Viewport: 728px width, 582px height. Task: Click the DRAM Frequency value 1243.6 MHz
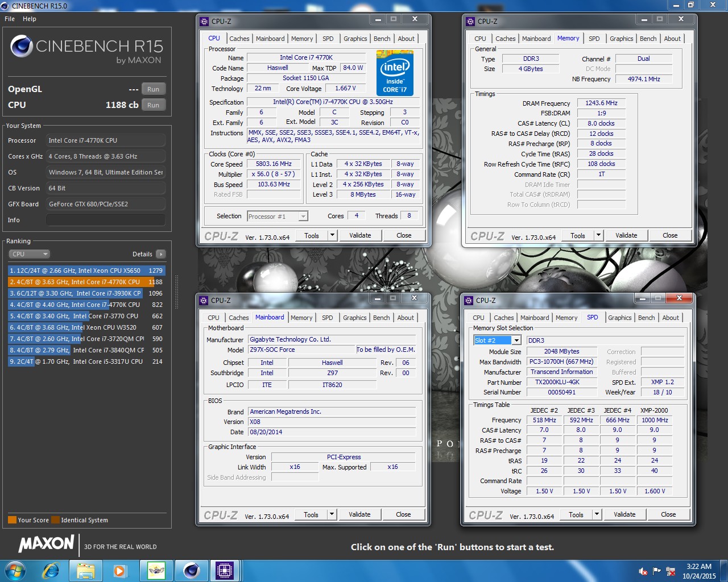pyautogui.click(x=601, y=103)
